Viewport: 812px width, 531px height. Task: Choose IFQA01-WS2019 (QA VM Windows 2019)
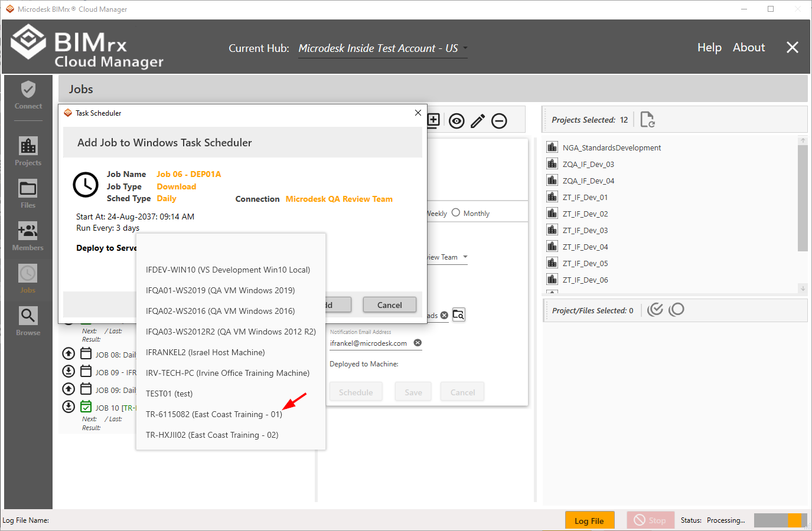220,290
